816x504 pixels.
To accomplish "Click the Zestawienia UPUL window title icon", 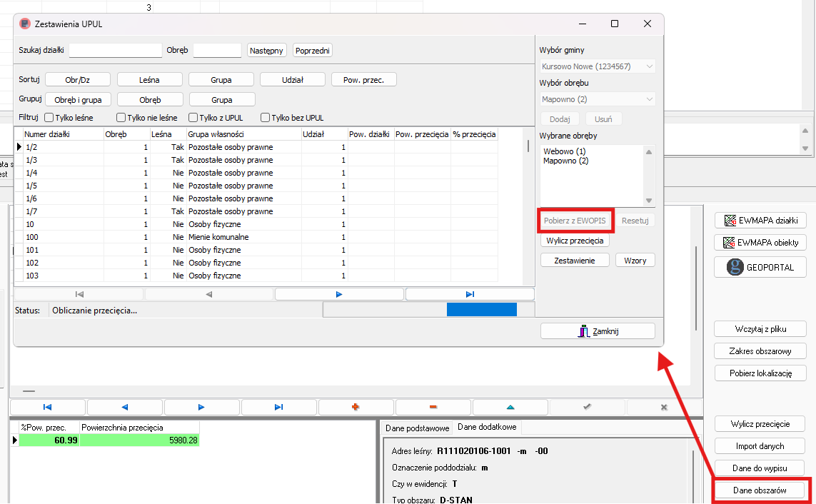I will pyautogui.click(x=24, y=24).
